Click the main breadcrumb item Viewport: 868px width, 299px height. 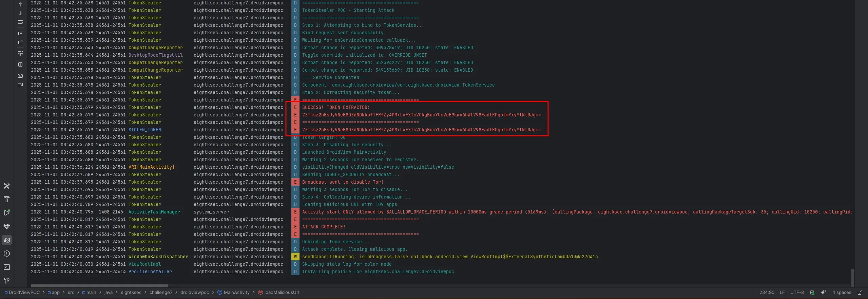89,293
